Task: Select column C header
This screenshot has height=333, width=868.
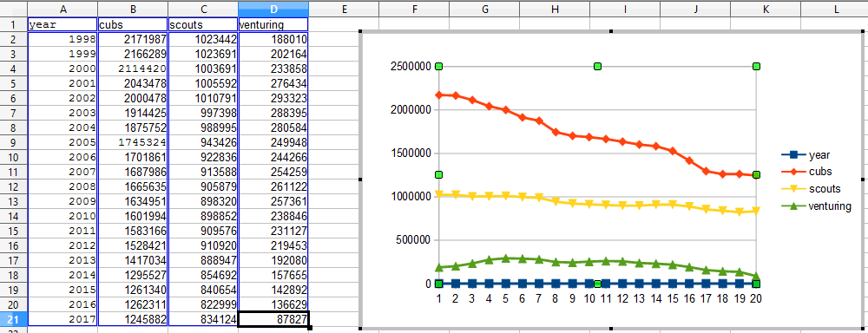Action: (203, 9)
